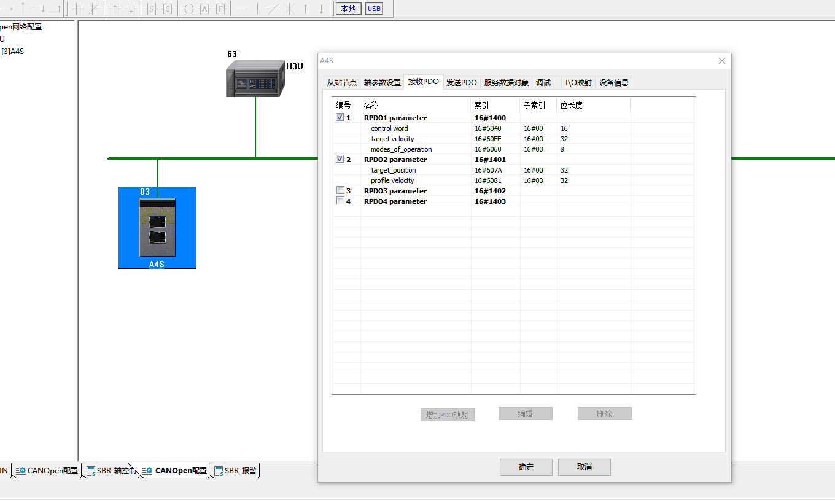835x504 pixels.
Task: Select the [3]A4S tree item
Action: [12, 52]
